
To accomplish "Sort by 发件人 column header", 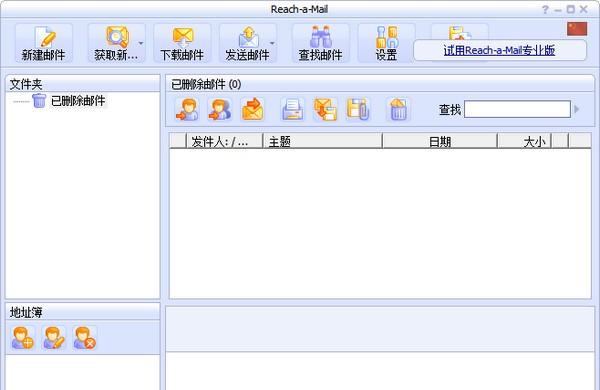I will (x=224, y=141).
